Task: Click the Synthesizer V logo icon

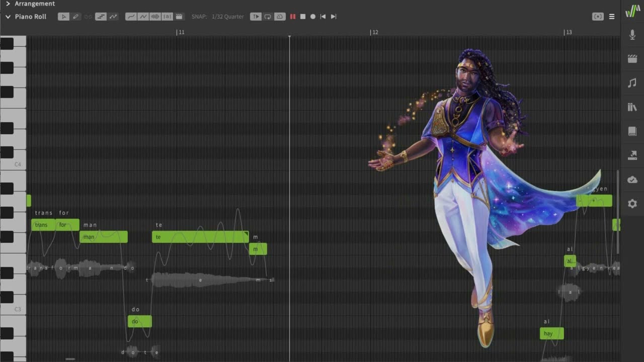Action: pos(632,12)
